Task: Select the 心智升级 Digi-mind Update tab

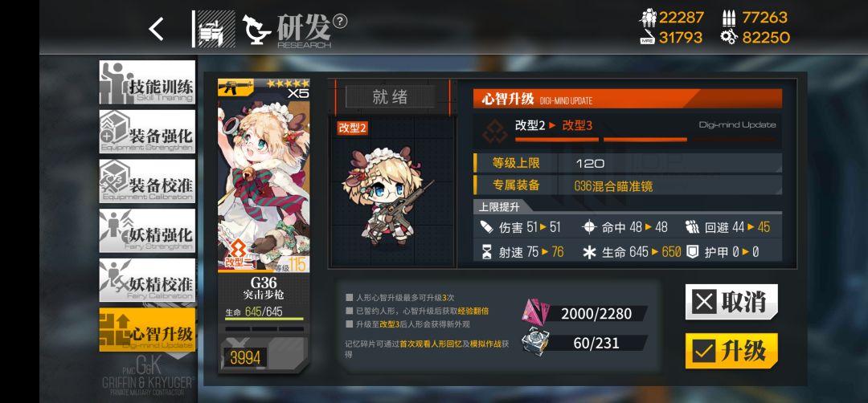Action: coord(147,329)
